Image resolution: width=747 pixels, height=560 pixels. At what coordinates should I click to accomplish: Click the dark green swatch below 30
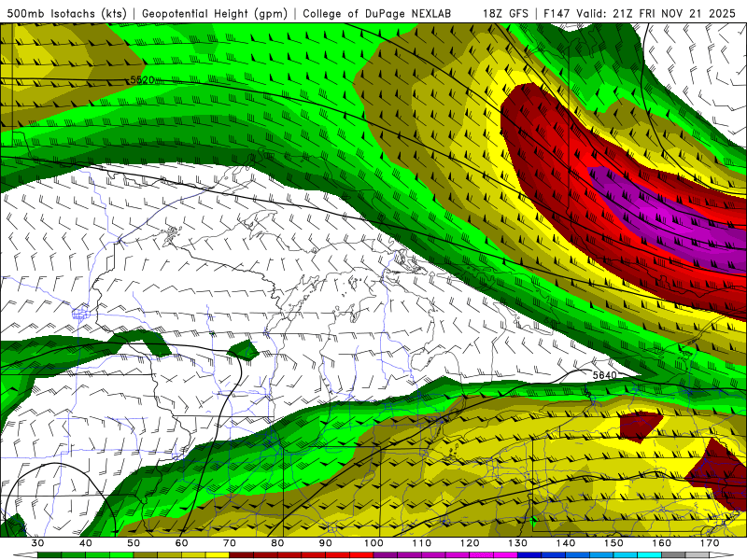(x=49, y=555)
